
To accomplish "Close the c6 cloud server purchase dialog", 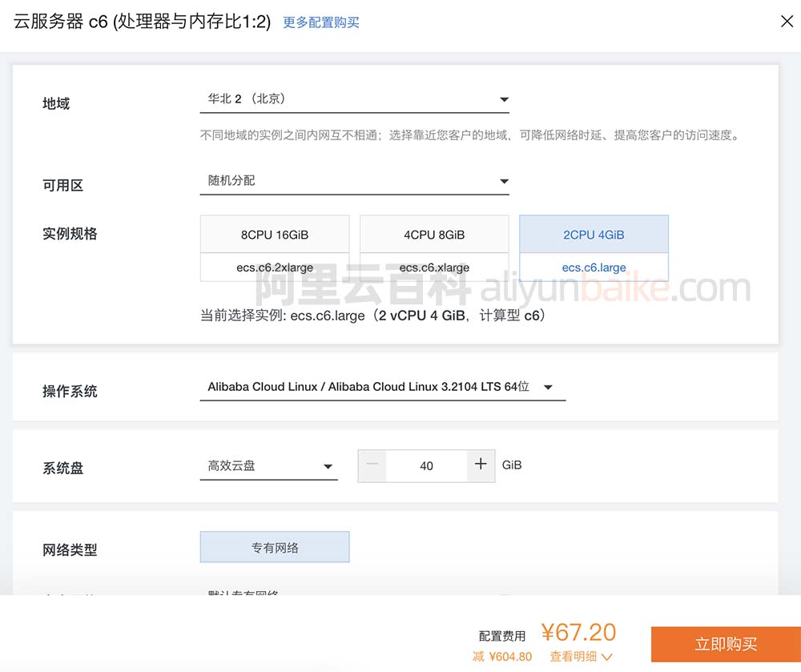I will (787, 22).
